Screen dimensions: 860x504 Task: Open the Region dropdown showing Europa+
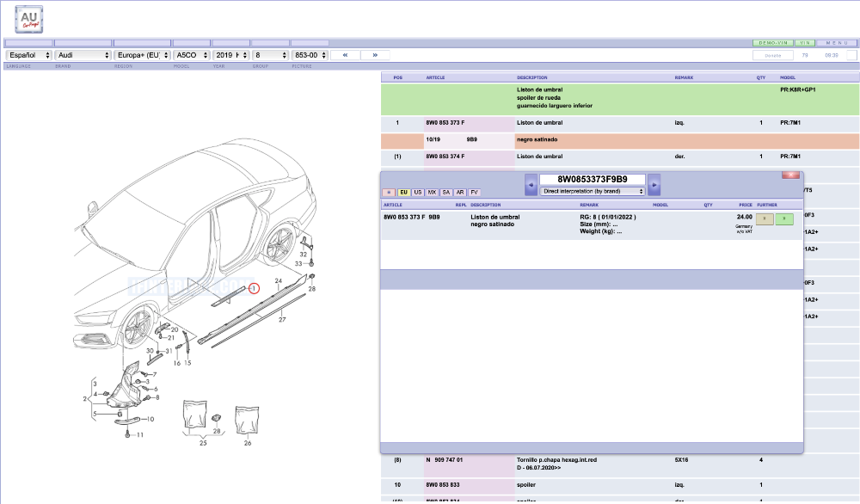[142, 55]
